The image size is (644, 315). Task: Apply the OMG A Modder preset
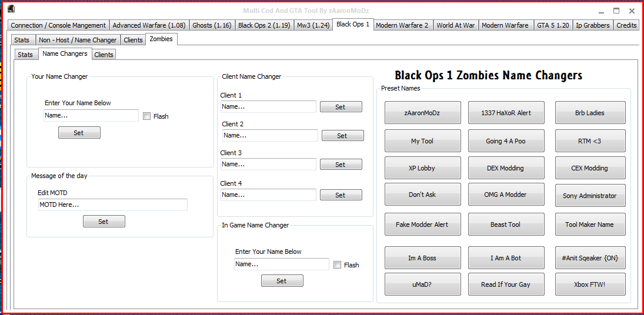pos(506,195)
